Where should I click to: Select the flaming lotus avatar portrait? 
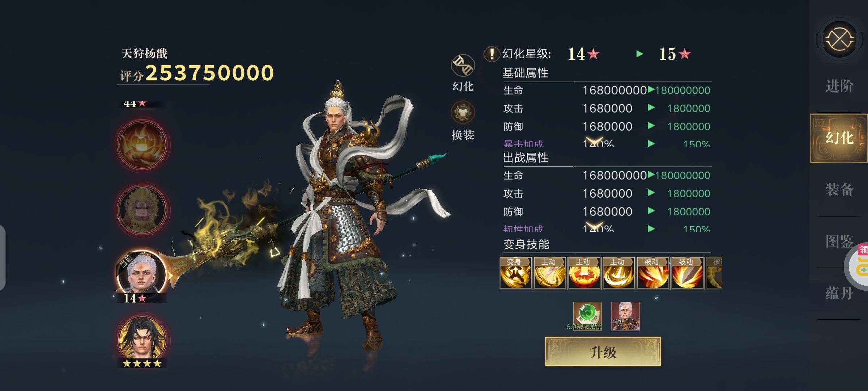coord(143,145)
